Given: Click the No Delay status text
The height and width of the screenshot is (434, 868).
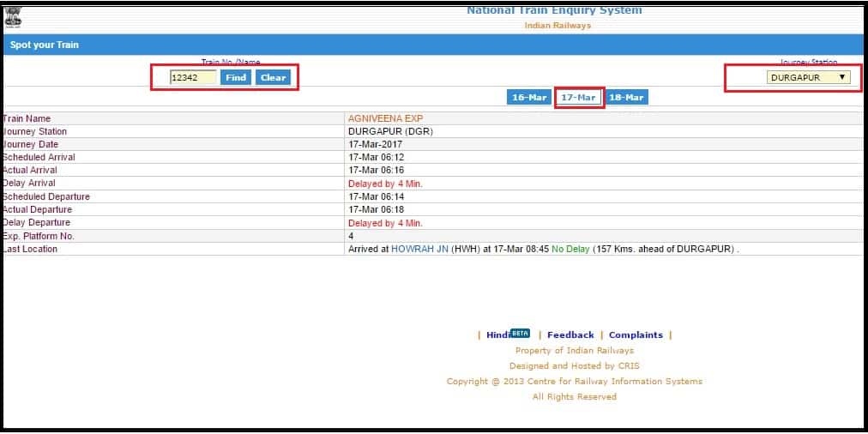Looking at the screenshot, I should click(570, 249).
